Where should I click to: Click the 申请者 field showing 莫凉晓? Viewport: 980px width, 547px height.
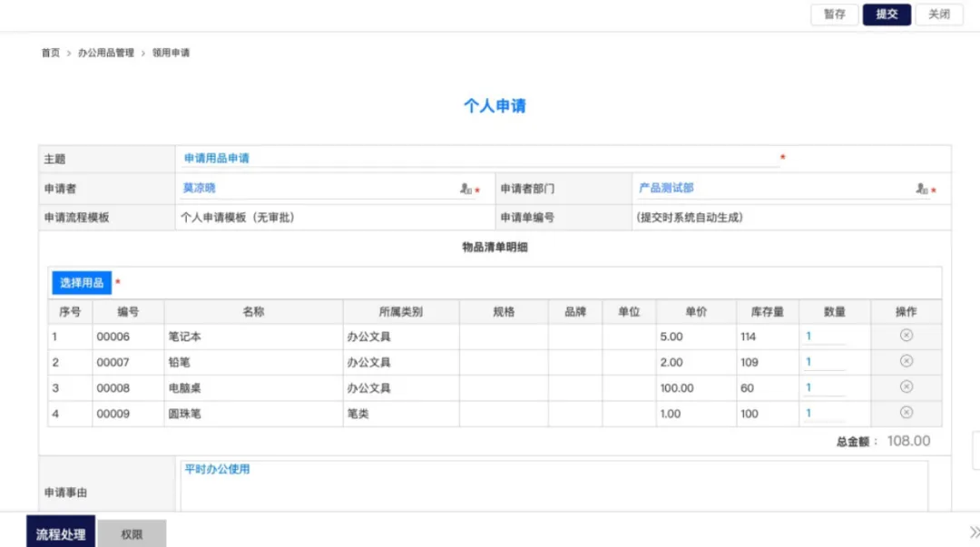click(328, 188)
